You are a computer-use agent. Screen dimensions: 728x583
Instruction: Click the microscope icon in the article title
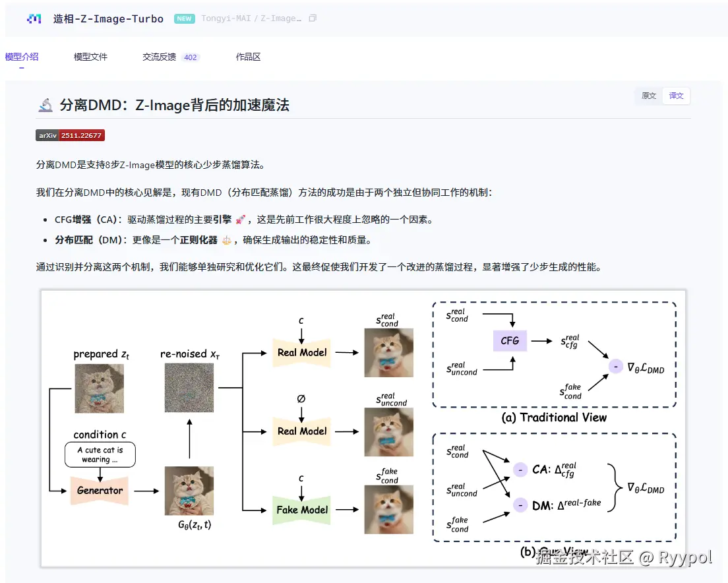point(45,105)
